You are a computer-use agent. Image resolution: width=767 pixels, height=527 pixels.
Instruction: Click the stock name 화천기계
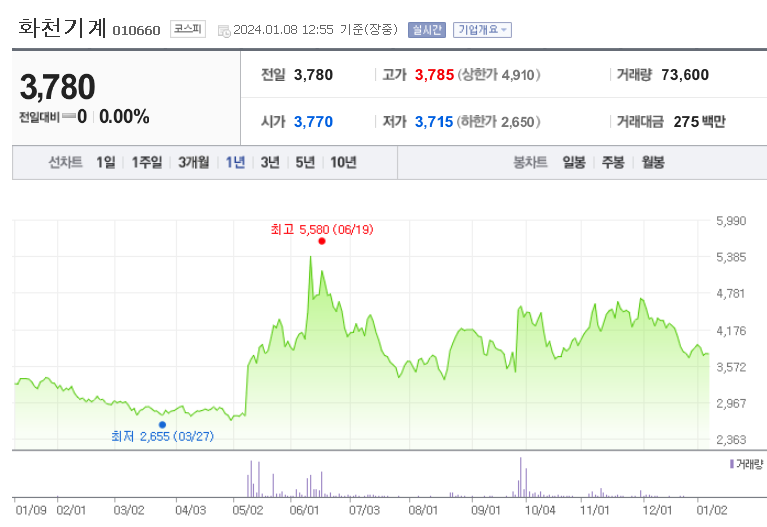tap(62, 27)
